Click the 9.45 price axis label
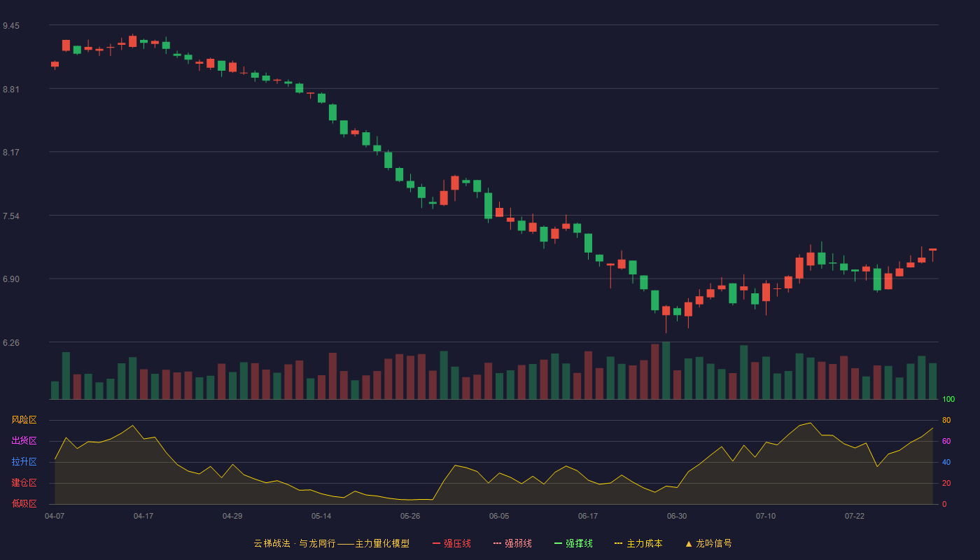This screenshot has width=980, height=560. tap(11, 26)
